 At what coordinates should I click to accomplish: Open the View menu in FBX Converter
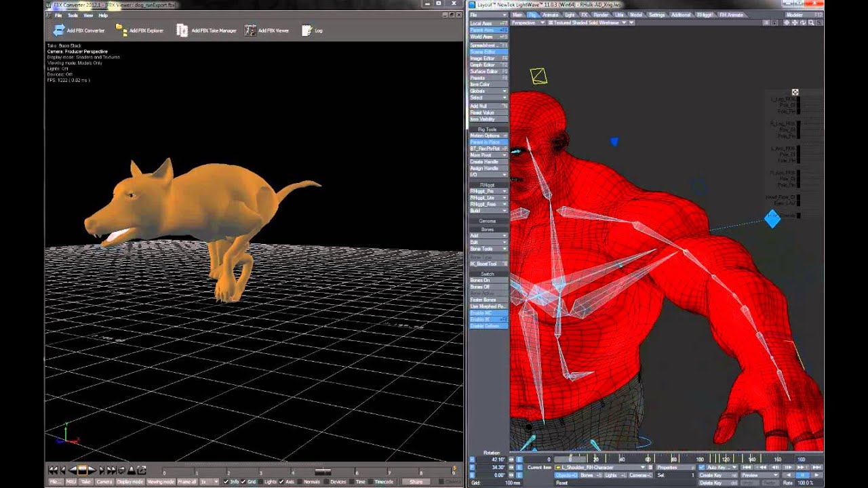[88, 15]
